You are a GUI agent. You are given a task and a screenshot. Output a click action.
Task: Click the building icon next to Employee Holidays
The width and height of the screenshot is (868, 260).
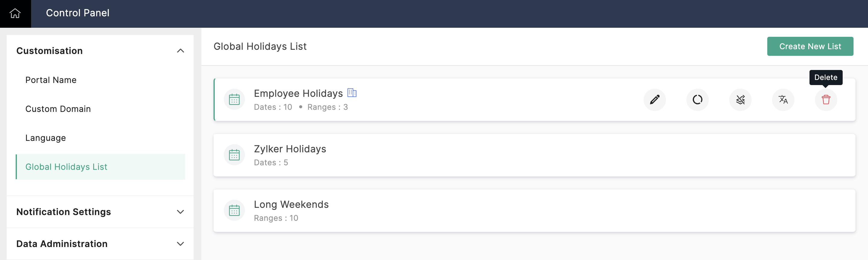(x=352, y=93)
